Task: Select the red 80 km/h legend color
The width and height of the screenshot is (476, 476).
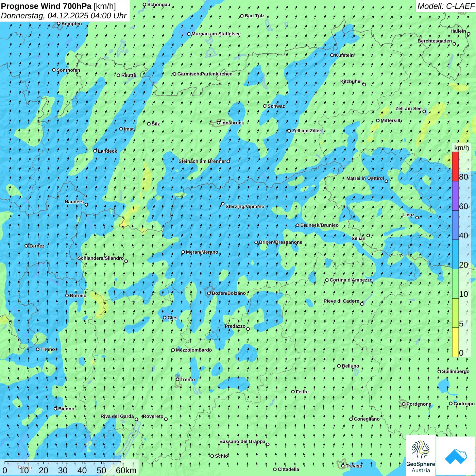Action: click(455, 166)
